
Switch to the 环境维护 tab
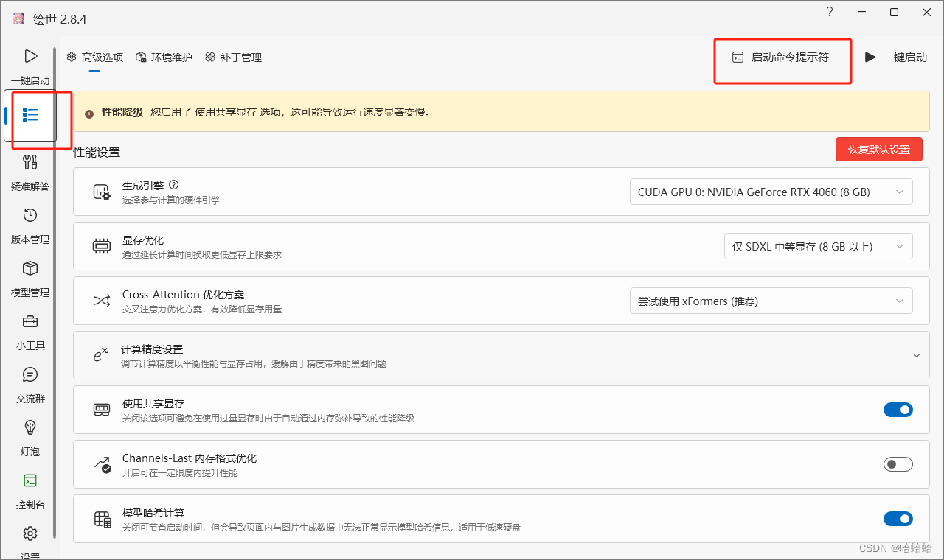click(x=164, y=57)
